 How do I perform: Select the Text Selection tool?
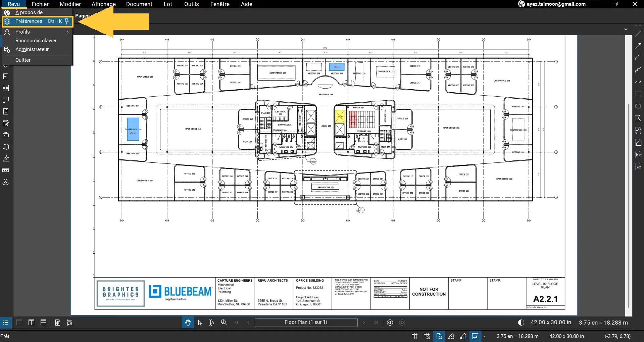click(x=211, y=322)
